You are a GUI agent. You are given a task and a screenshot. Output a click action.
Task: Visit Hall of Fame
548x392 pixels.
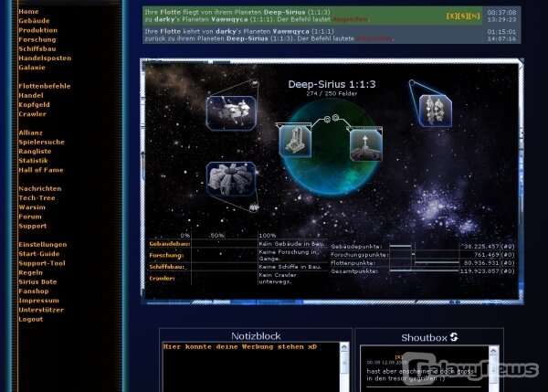41,170
